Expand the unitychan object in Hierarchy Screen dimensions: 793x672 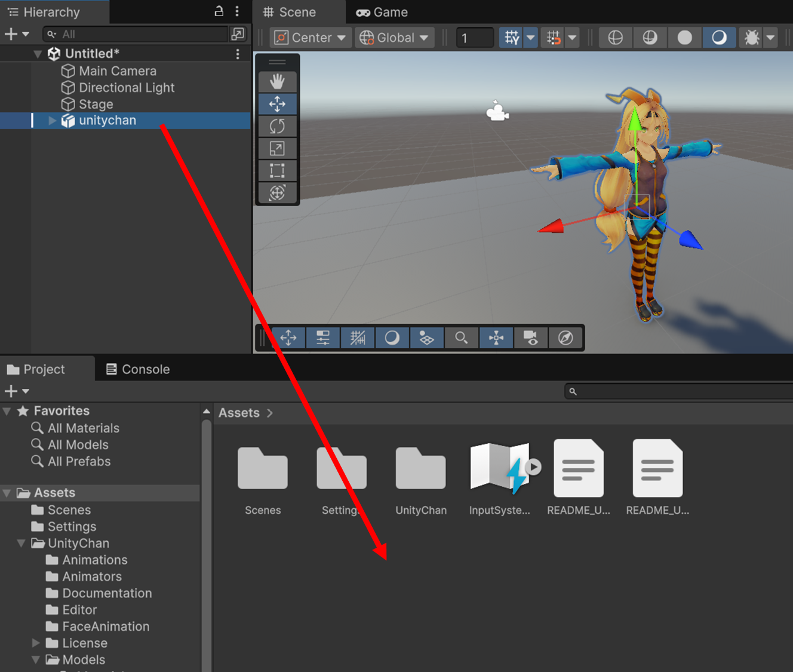52,121
